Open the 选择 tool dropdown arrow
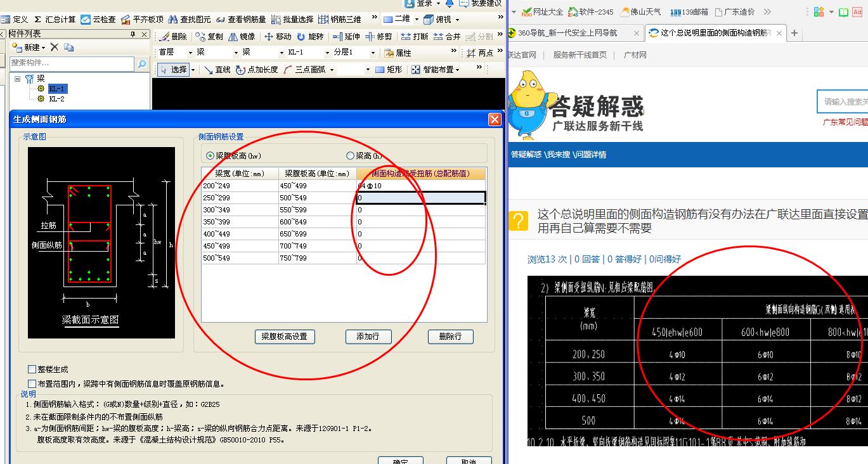The height and width of the screenshot is (464, 868). tap(193, 70)
